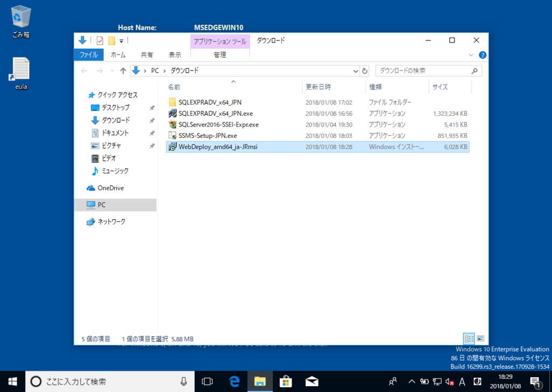Screen dimensions: 552x392
Task: Open ダウンロード in navigation pane
Action: coord(116,120)
